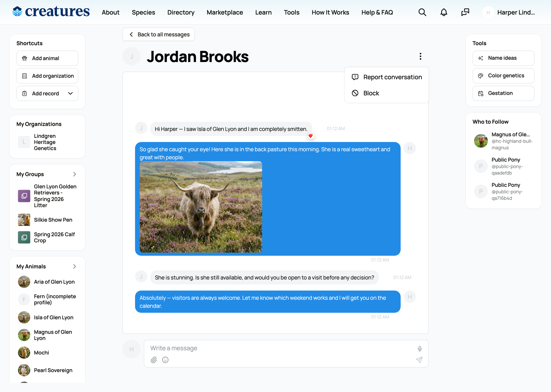
Task: Click Aria of Glen Lyon animal avatar
Action: click(x=24, y=282)
